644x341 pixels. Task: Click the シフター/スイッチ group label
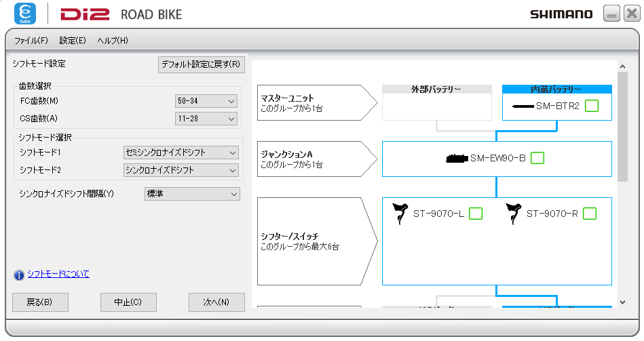click(316, 241)
